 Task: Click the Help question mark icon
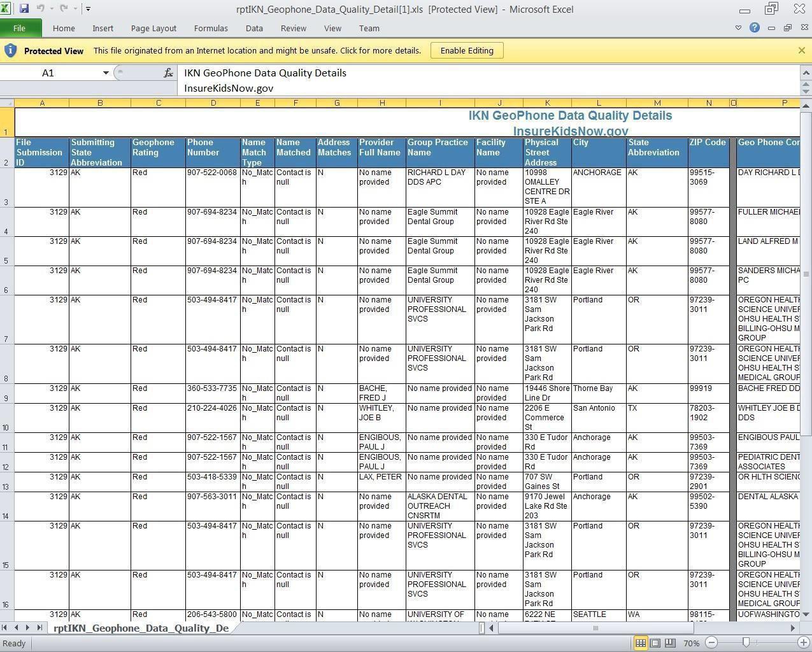755,28
